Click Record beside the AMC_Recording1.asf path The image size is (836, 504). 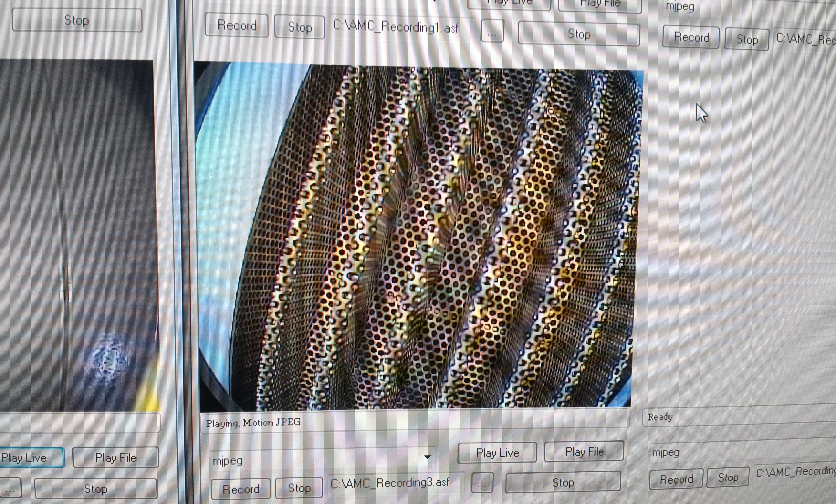click(236, 25)
